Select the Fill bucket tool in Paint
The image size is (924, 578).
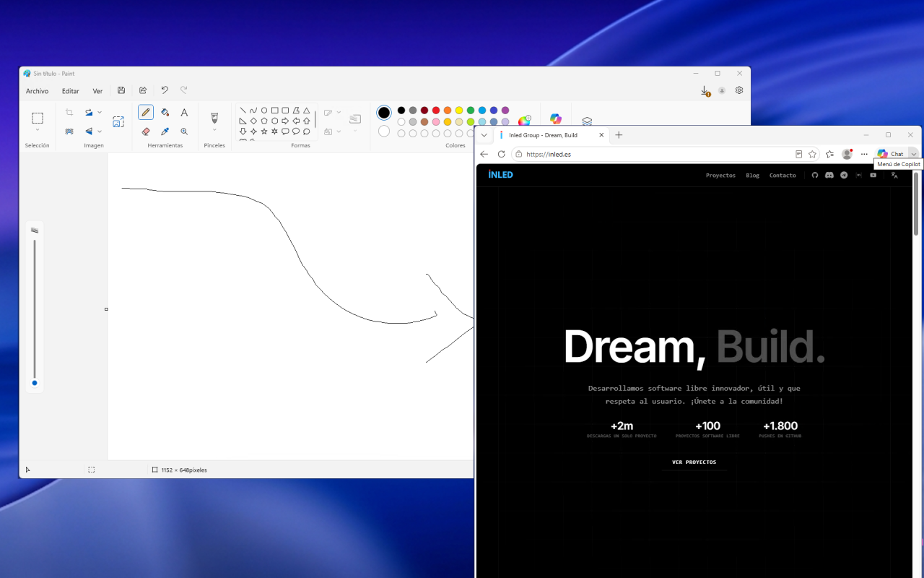[x=165, y=112]
